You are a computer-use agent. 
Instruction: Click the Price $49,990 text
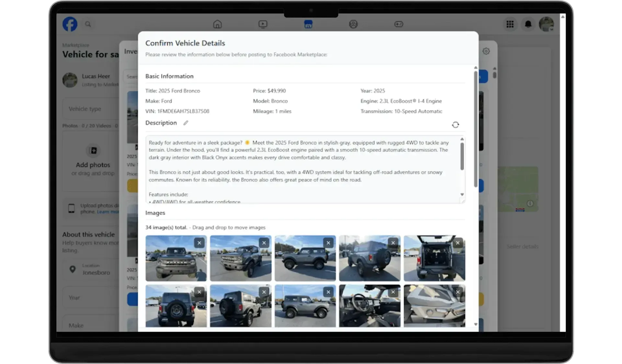coord(270,91)
